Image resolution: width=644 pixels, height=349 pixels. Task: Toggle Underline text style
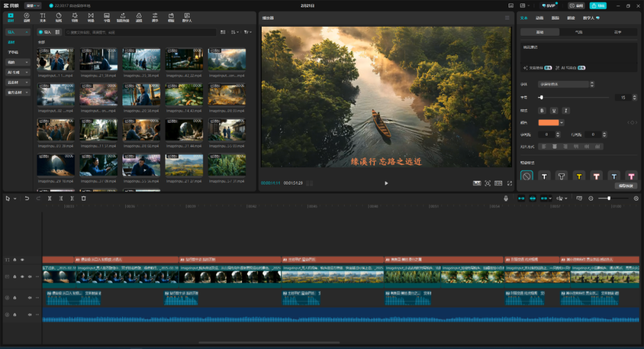click(x=554, y=111)
